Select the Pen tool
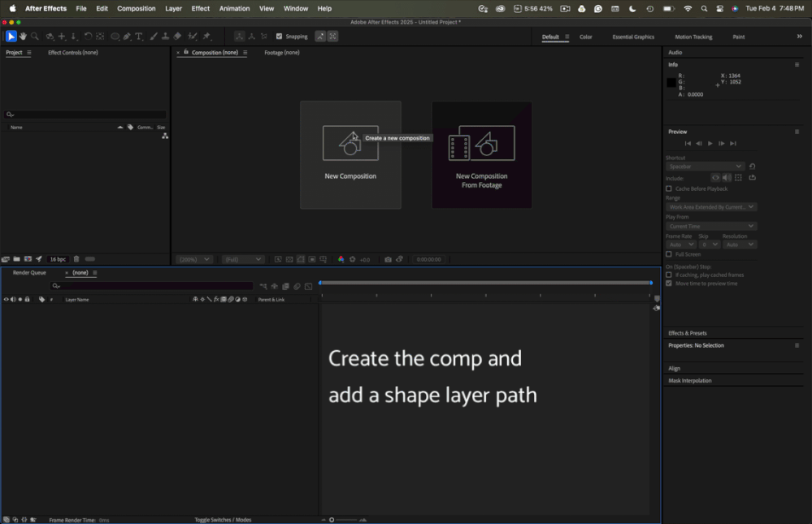Image resolution: width=812 pixels, height=524 pixels. click(x=127, y=37)
